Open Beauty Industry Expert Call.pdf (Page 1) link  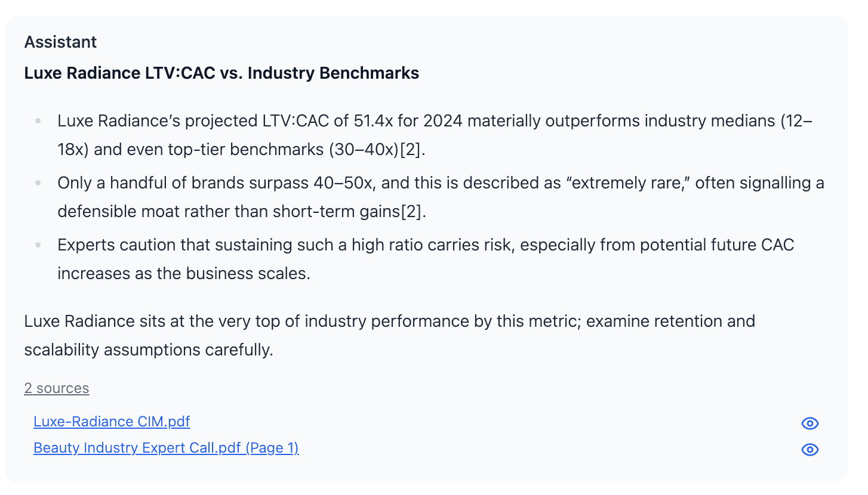pyautogui.click(x=166, y=448)
